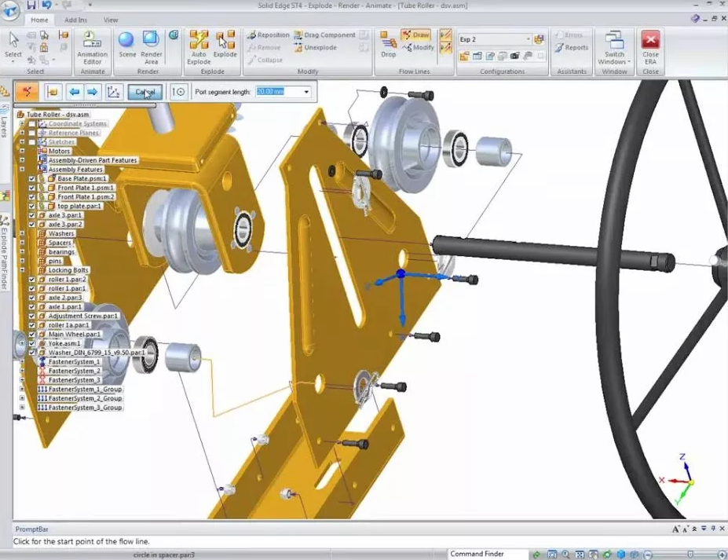
Task: Click the zoom tool in status bar
Action: click(565, 554)
